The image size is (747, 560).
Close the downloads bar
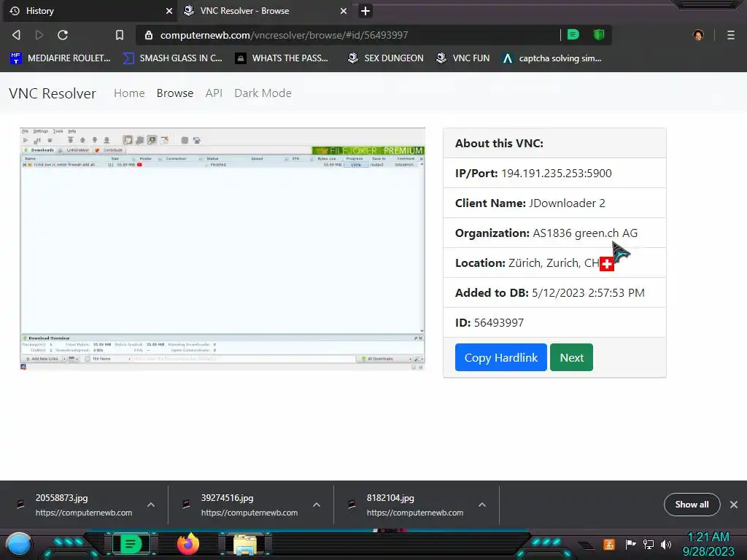point(734,505)
